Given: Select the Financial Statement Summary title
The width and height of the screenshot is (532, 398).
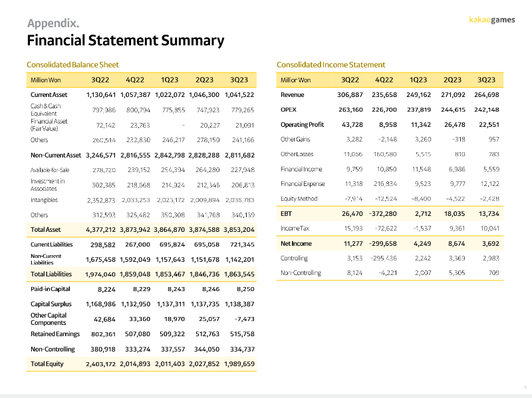Looking at the screenshot, I should (126, 41).
